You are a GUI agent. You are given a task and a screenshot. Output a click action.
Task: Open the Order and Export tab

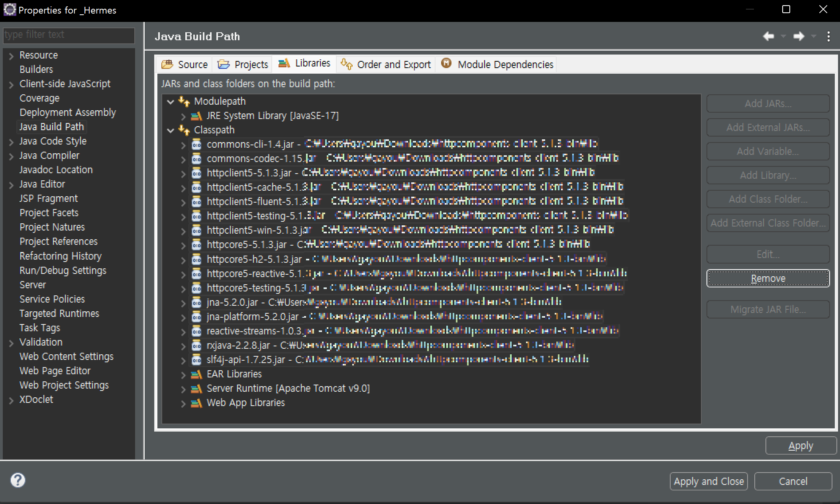[386, 64]
